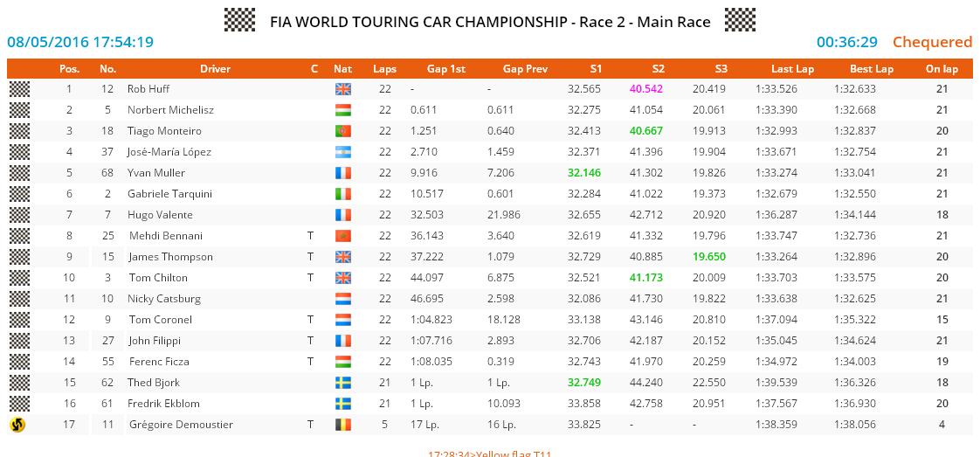Click the On lap column header

point(942,69)
